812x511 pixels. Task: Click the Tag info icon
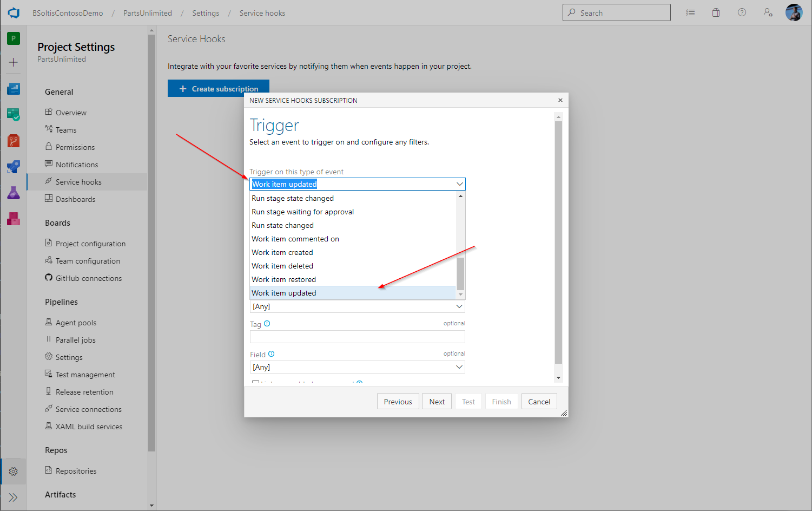pyautogui.click(x=267, y=324)
